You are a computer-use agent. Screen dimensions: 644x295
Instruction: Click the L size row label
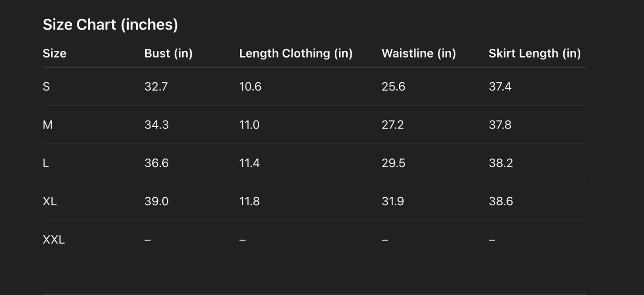(x=46, y=163)
